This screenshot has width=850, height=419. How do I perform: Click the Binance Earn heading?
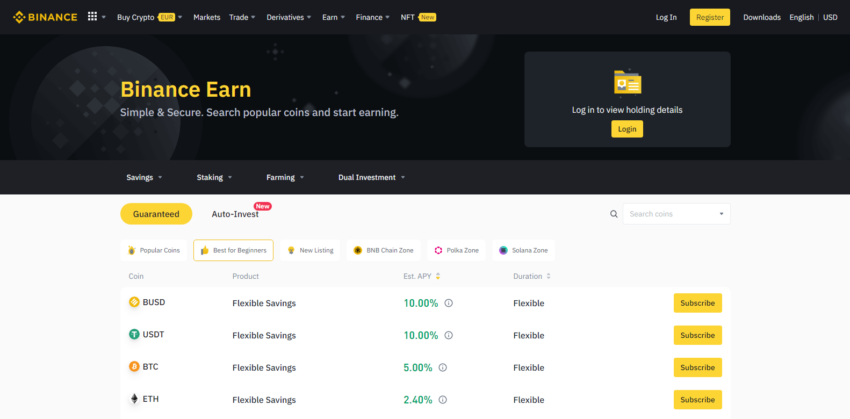coord(186,89)
